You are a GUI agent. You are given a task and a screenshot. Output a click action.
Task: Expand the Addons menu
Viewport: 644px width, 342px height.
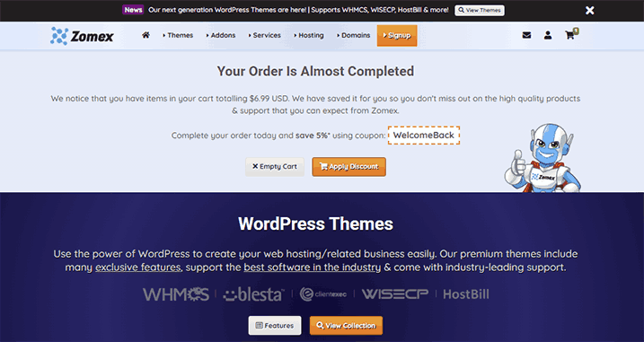click(x=221, y=35)
